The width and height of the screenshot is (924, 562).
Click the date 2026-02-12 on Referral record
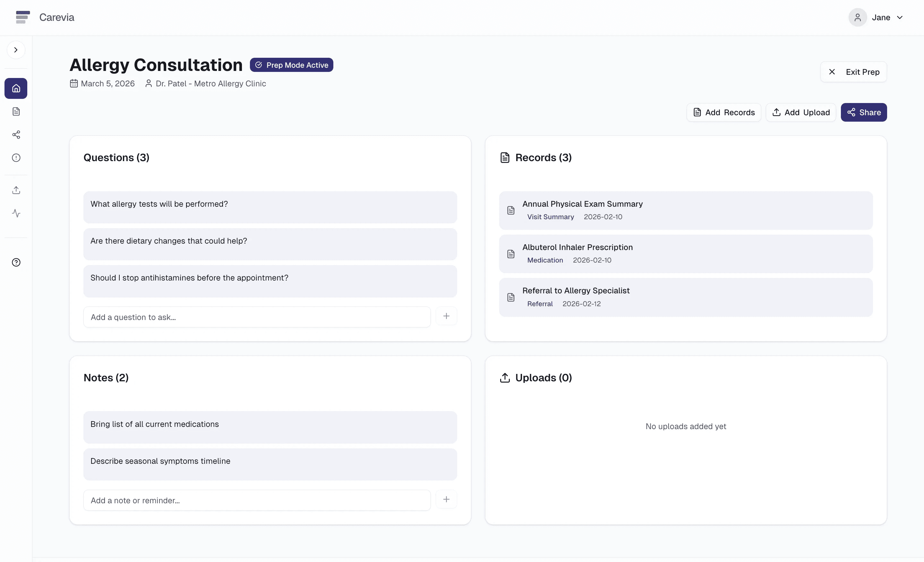pyautogui.click(x=581, y=304)
